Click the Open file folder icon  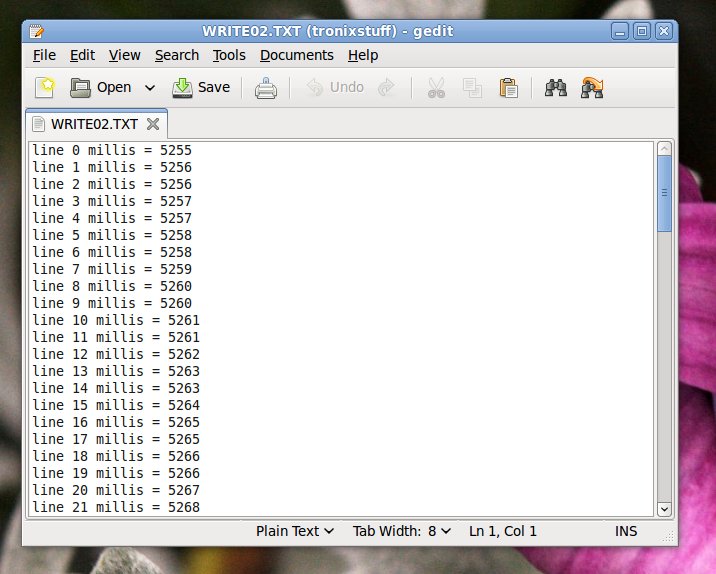point(81,88)
